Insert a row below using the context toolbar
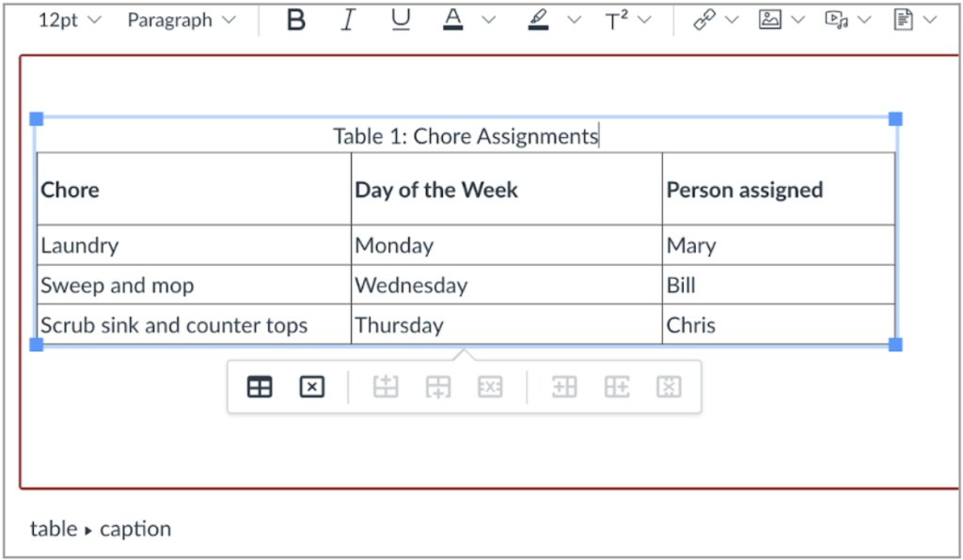 point(437,386)
